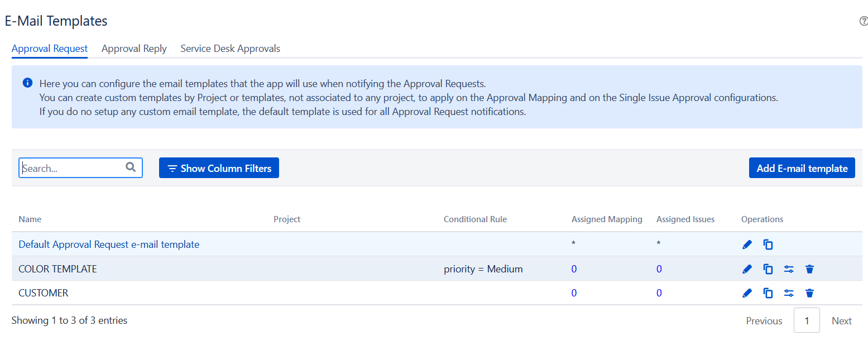Edit the Default Approval Request template
868x350 pixels.
(x=747, y=244)
